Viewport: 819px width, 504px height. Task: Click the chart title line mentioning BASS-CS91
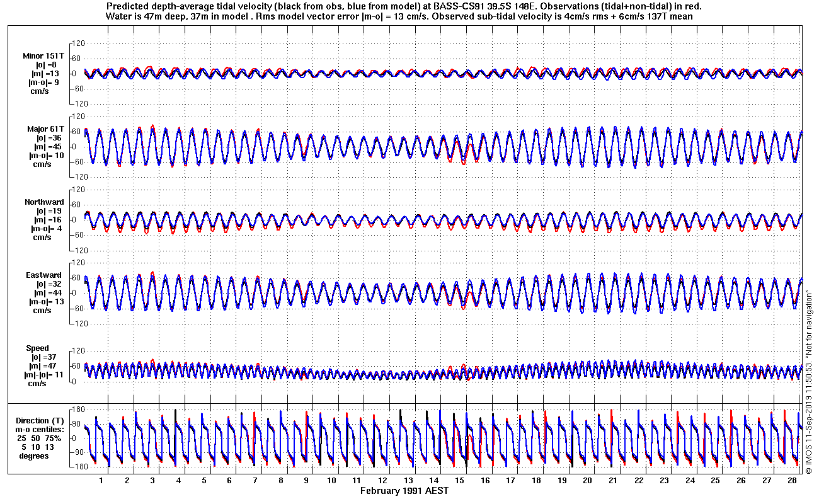[404, 6]
